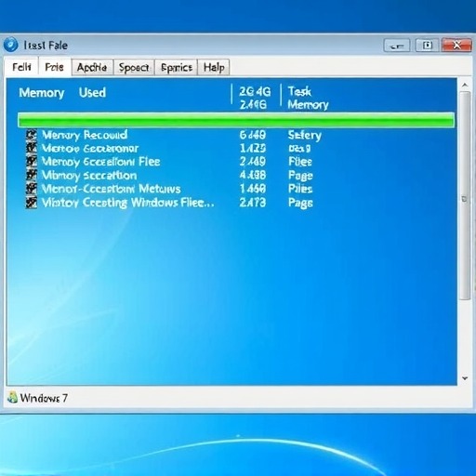Open the Felk menu tab
476x476 pixels.
coord(21,67)
